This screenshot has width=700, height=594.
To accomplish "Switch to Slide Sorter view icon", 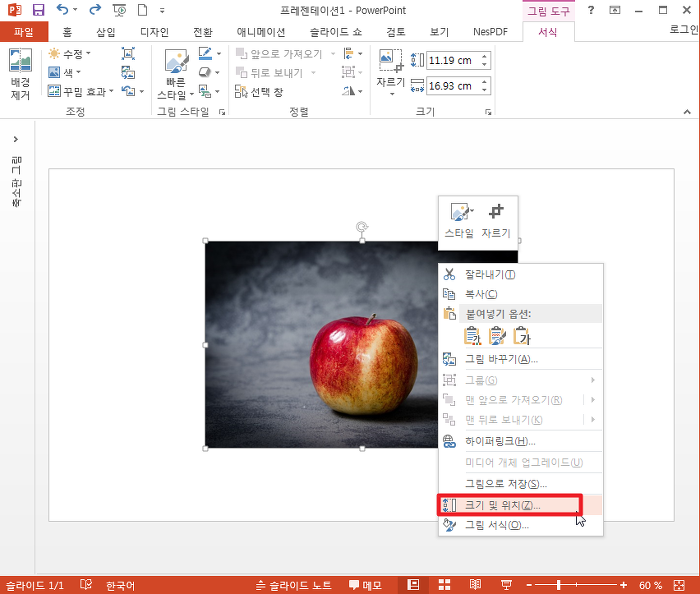I will 444,585.
